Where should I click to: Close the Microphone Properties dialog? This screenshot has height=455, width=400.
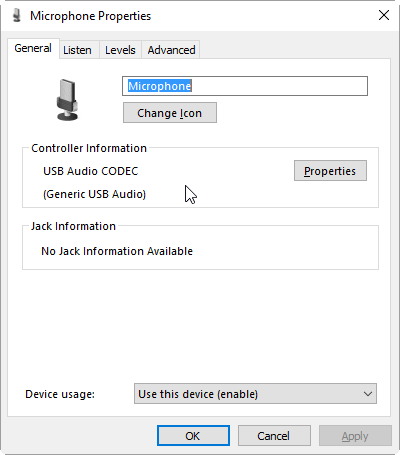tap(384, 15)
